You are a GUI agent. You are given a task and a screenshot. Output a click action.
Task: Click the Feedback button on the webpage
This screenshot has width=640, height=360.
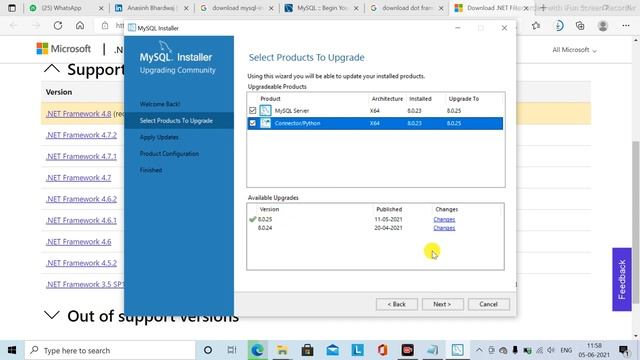[622, 280]
